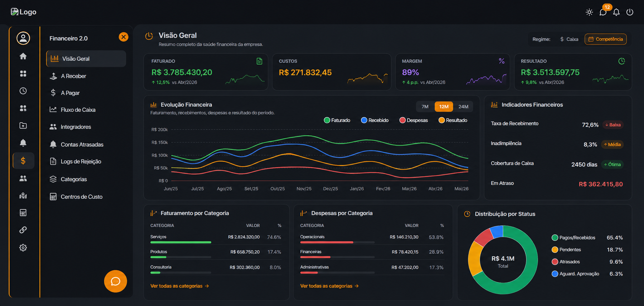
Task: Click the power logout icon
Action: pos(630,12)
